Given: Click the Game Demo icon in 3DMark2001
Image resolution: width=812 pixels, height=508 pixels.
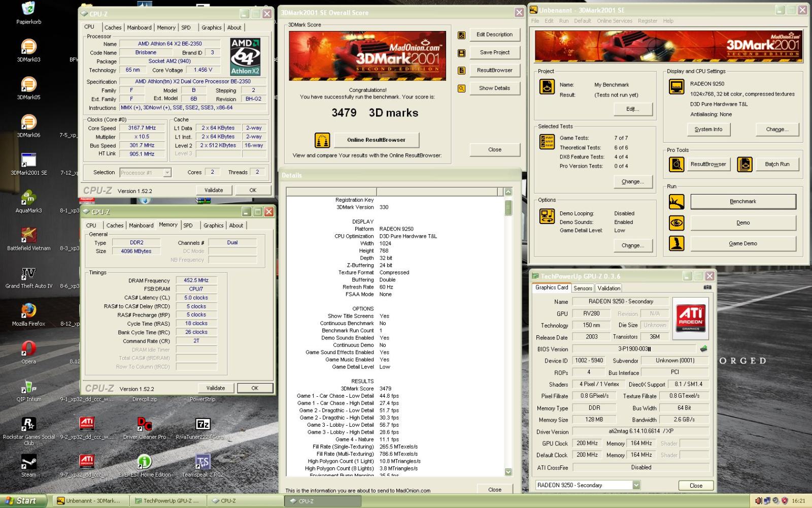Looking at the screenshot, I should point(676,243).
